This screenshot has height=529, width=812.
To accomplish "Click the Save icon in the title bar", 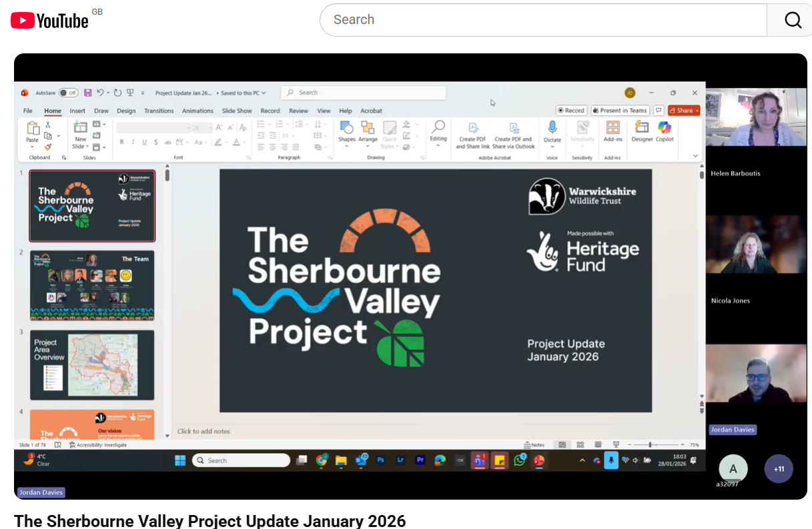I will coord(87,93).
